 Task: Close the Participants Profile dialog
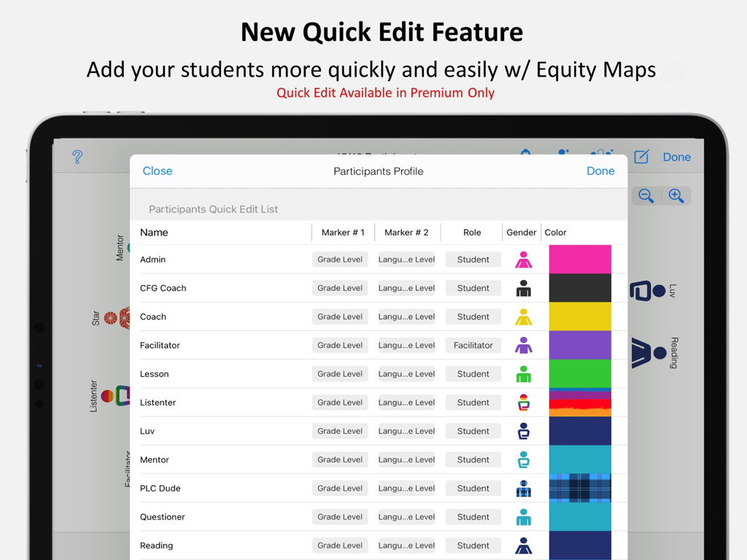tap(158, 171)
